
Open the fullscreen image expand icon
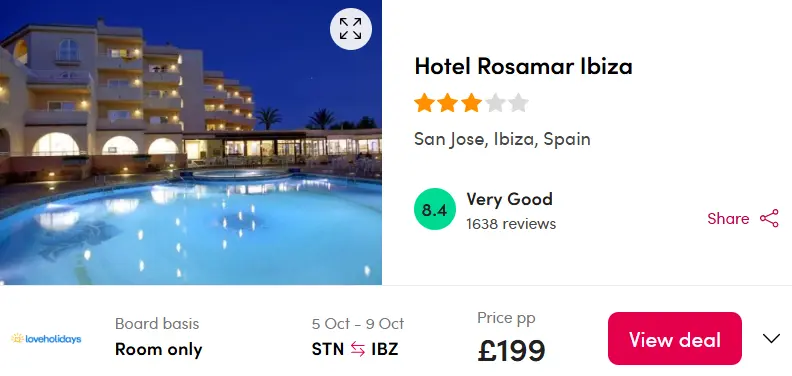pyautogui.click(x=351, y=29)
